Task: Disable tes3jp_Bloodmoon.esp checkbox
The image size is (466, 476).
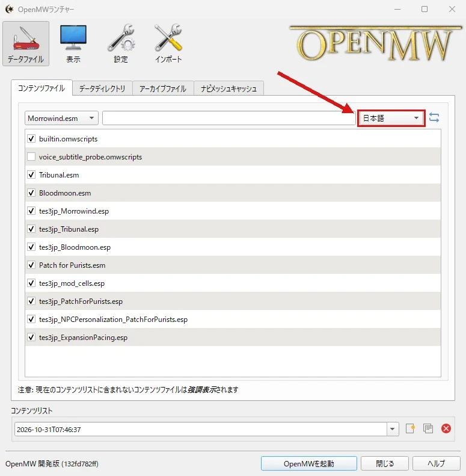Action: (31, 247)
